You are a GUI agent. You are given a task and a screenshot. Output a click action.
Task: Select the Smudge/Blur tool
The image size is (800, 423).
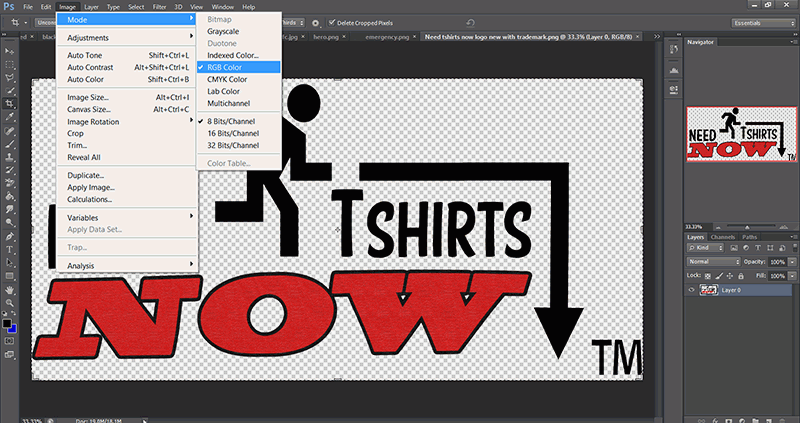click(x=10, y=210)
